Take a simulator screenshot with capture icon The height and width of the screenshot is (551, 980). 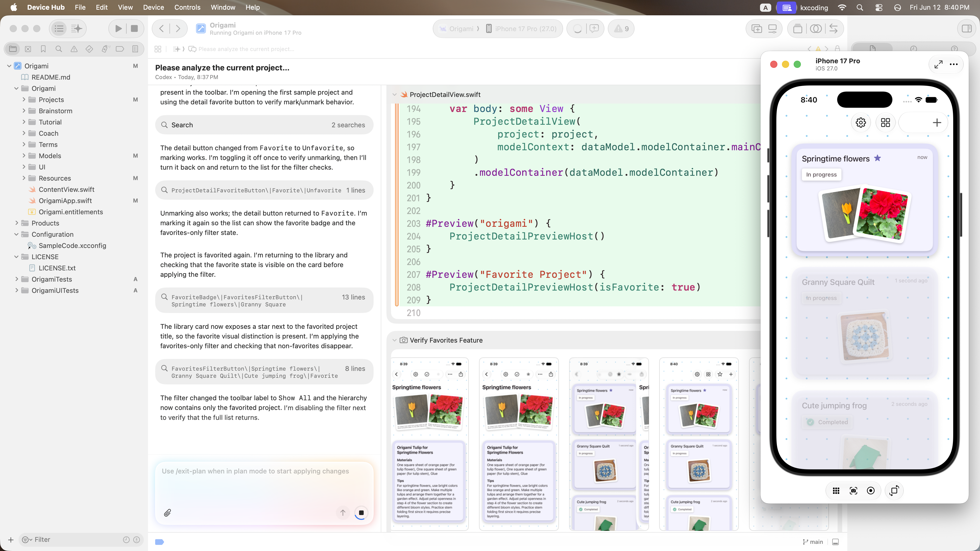853,491
